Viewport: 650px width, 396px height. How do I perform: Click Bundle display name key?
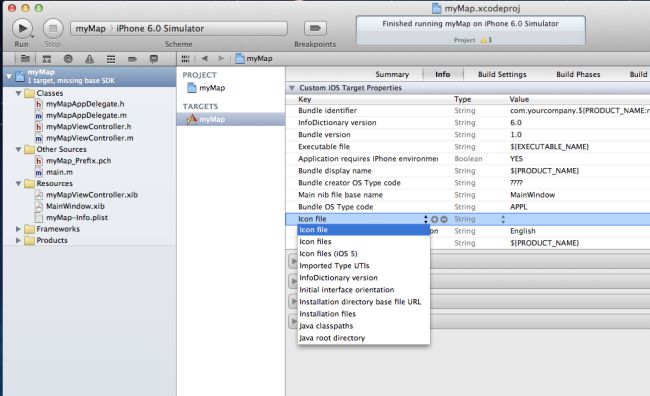click(335, 170)
